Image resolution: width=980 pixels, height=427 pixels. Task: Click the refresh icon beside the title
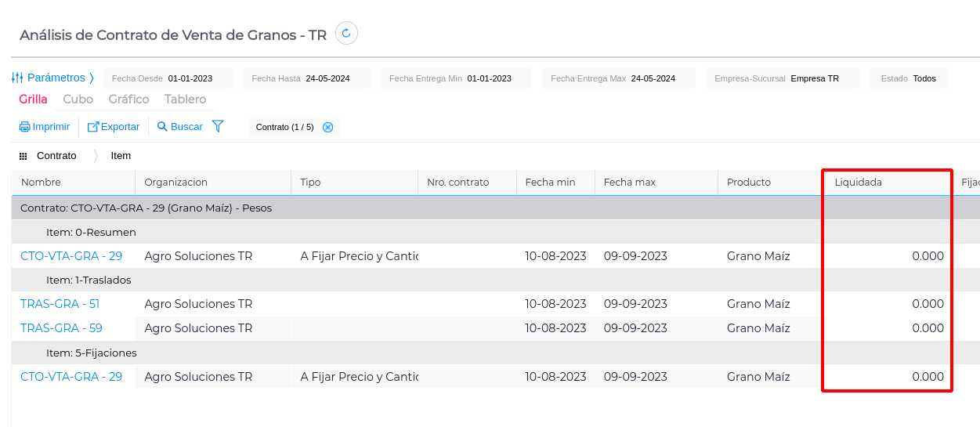(346, 34)
